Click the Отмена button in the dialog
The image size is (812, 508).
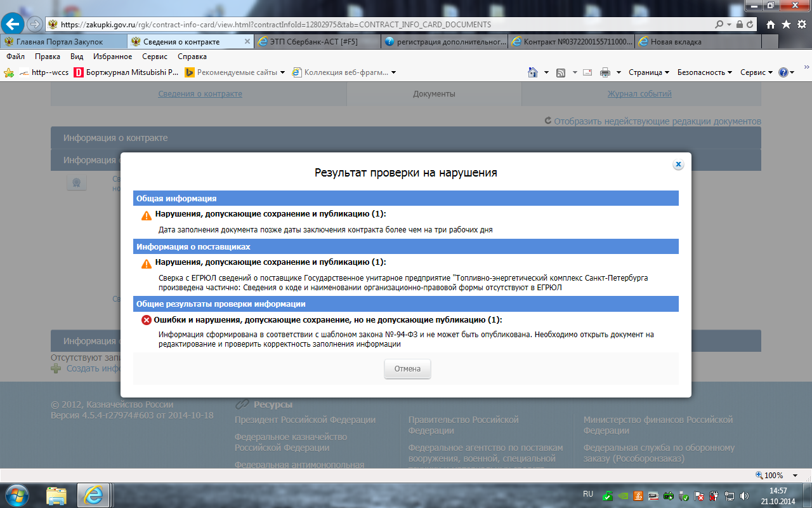point(407,369)
